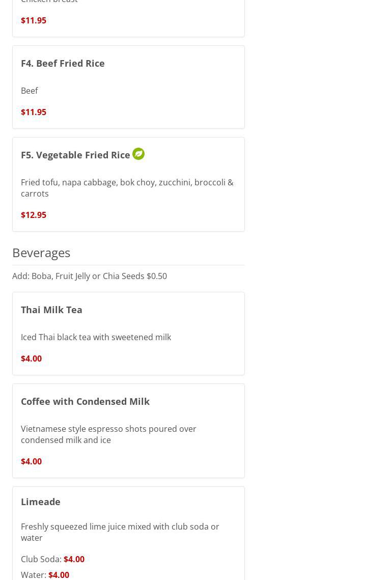Click the freshly squeezed lime juice description
The height and width of the screenshot is (580, 392).
[120, 532]
